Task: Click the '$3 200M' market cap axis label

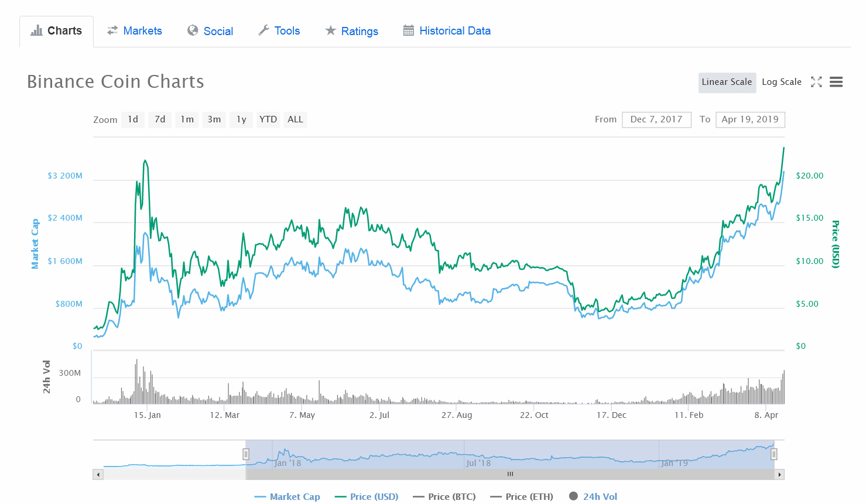Action: (x=65, y=176)
